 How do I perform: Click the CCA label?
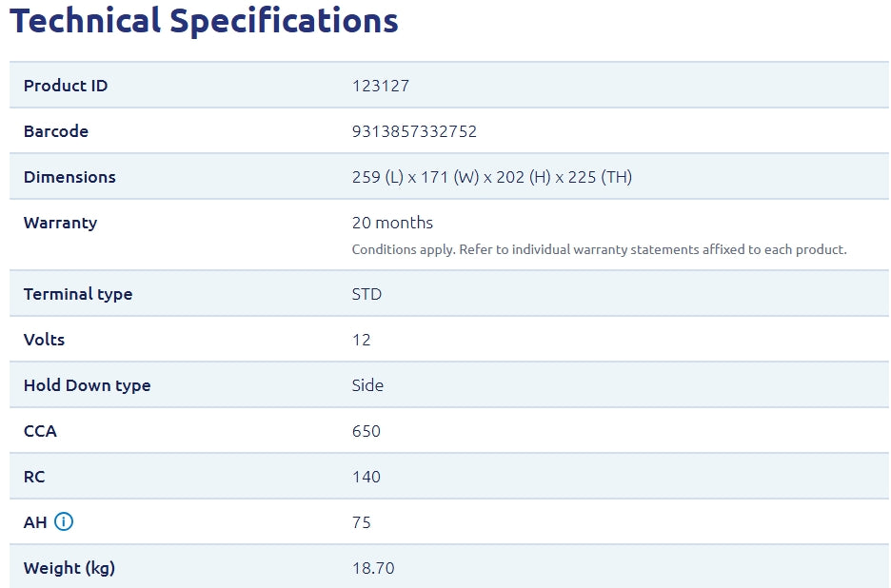point(40,431)
